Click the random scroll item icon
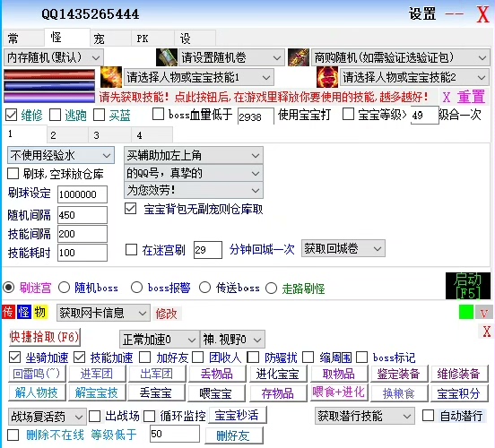Viewport: 495px width, 448px height. pyautogui.click(x=167, y=57)
